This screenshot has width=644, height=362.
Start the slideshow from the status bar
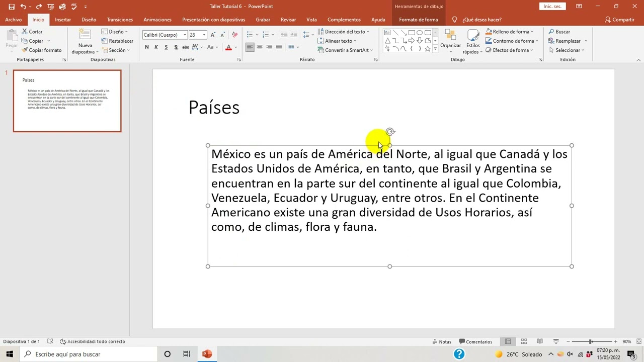click(556, 342)
